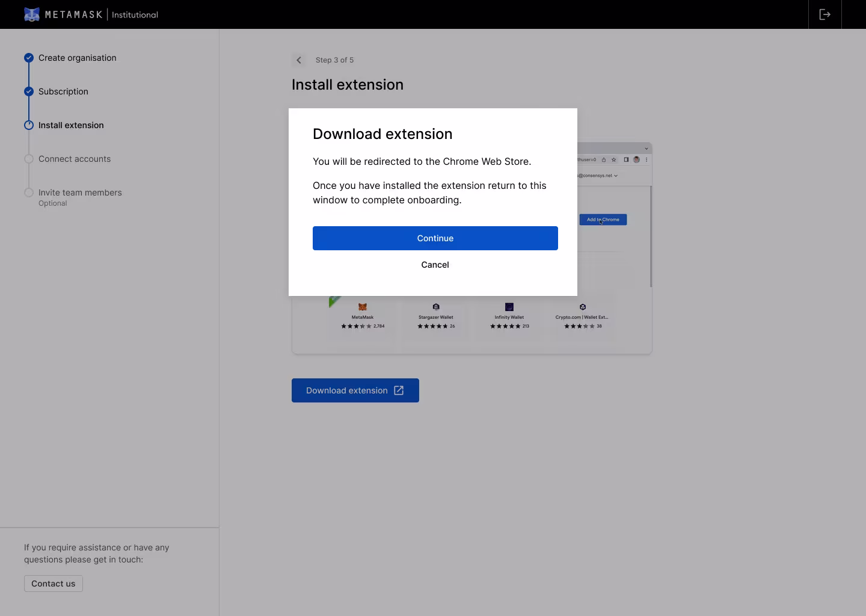This screenshot has height=616, width=866.
Task: Click the MetaMask fox icon in preview
Action: pos(363,307)
